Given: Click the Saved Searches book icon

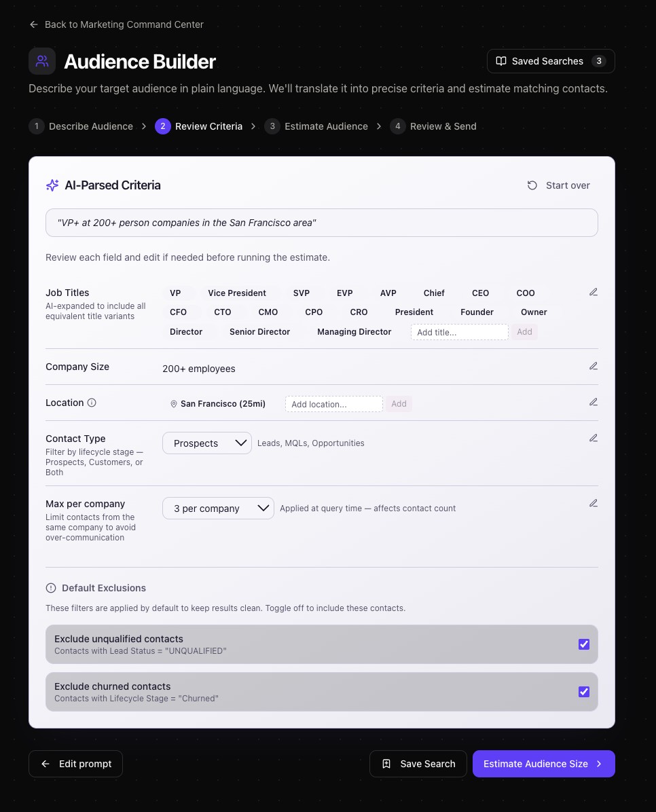Looking at the screenshot, I should (501, 61).
